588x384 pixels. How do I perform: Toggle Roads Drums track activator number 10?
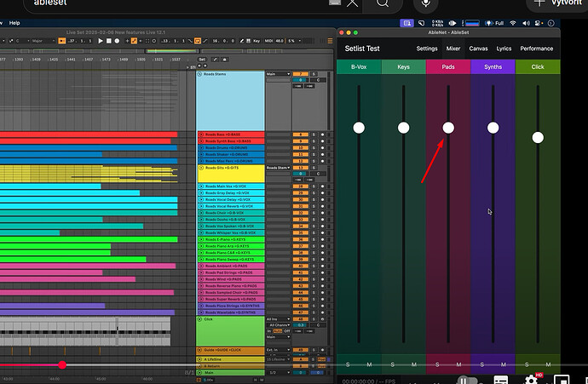(x=300, y=148)
